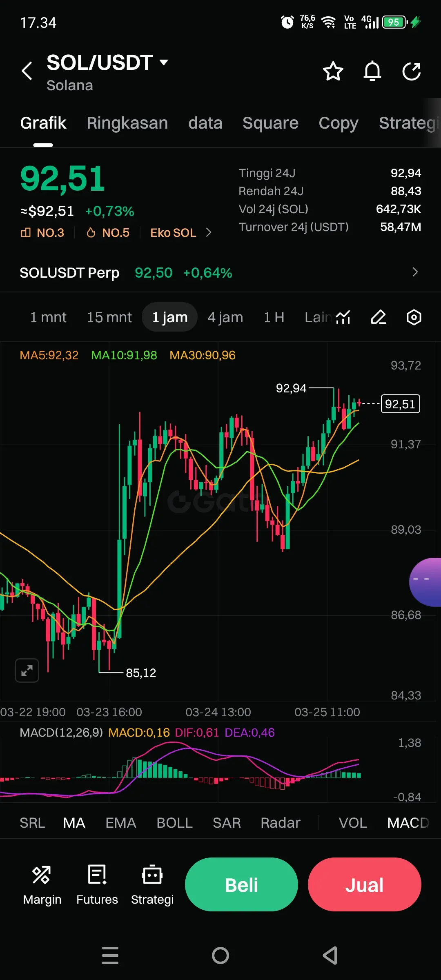Tap the Tinggi 24J value 92,94
Image resolution: width=441 pixels, height=980 pixels.
point(406,173)
